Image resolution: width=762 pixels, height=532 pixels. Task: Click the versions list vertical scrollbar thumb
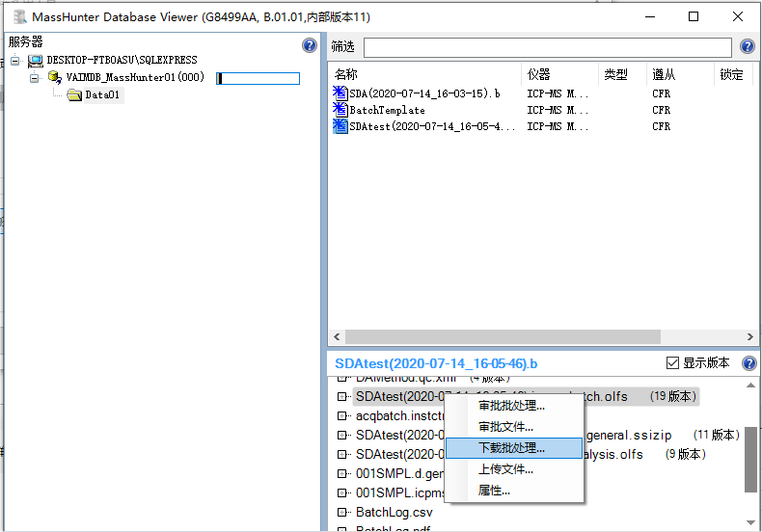[x=750, y=459]
